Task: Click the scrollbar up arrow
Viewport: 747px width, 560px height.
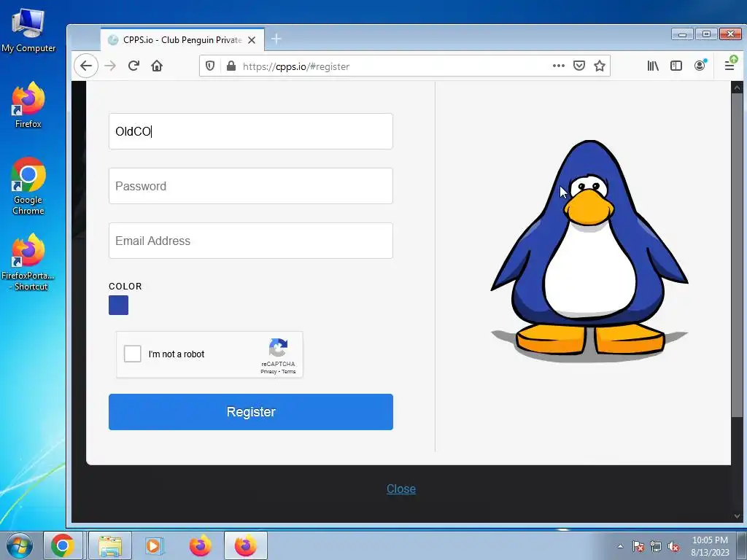Action: coord(737,87)
